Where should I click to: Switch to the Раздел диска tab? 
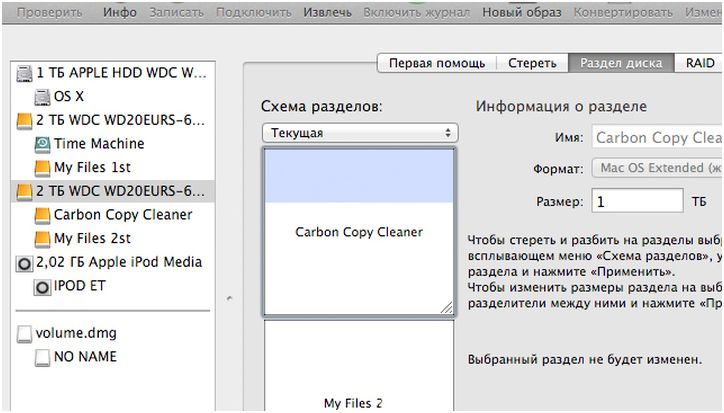point(621,63)
